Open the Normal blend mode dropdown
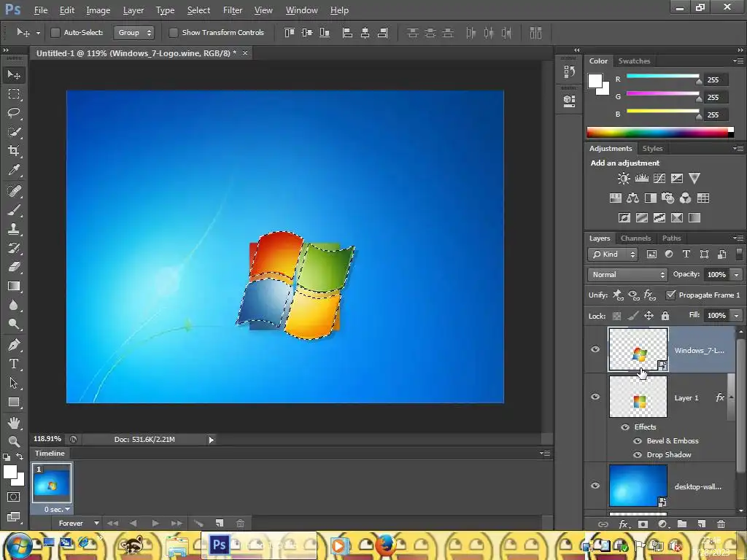 point(627,274)
